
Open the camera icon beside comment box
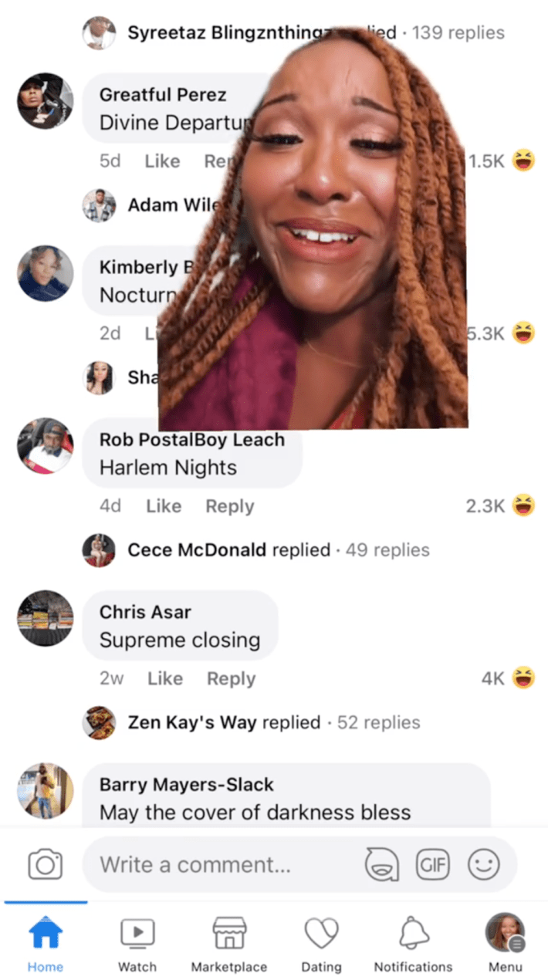tap(45, 864)
